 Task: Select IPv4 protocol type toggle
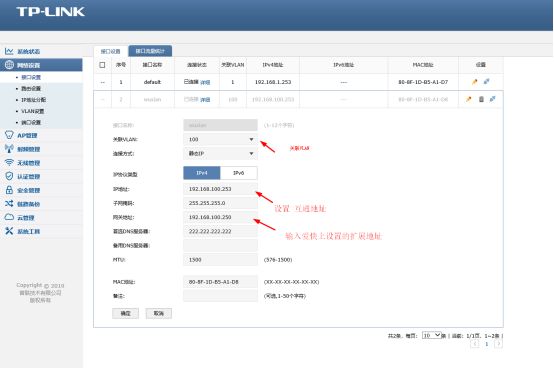[x=202, y=173]
